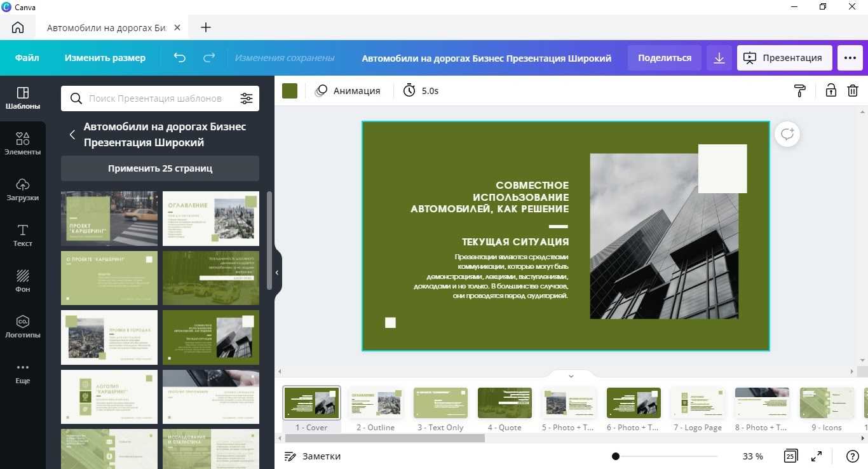Screen dimensions: 868x469
Task: Open search filter options icon
Action: (x=246, y=99)
